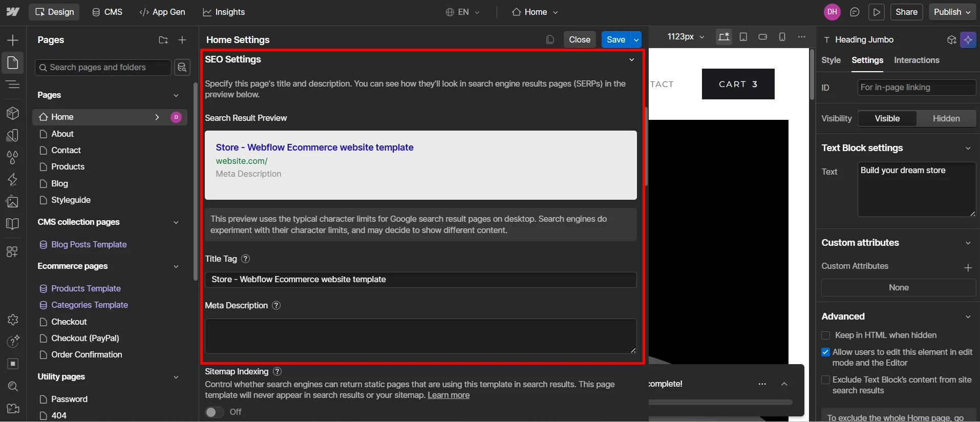980x422 pixels.
Task: Open the CMS tab
Action: click(108, 12)
